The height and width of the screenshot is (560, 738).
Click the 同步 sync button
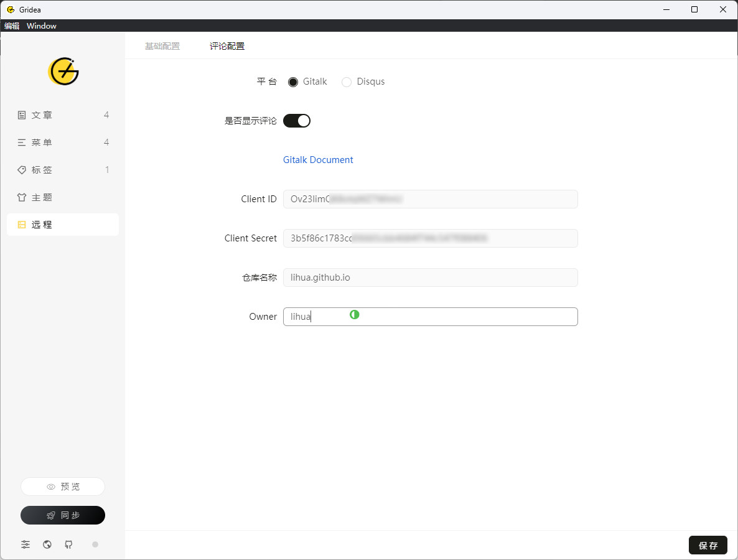[63, 515]
